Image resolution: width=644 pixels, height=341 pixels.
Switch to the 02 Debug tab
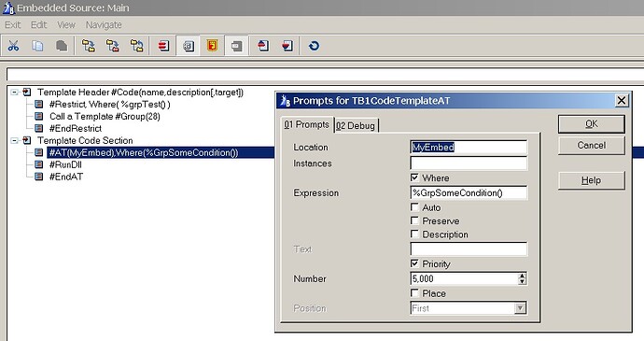356,125
